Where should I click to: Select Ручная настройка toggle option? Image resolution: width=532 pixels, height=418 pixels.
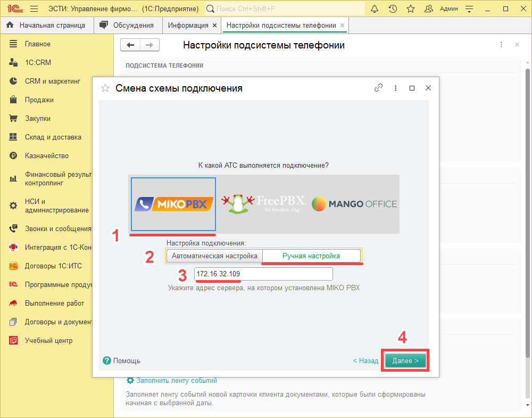click(x=311, y=256)
